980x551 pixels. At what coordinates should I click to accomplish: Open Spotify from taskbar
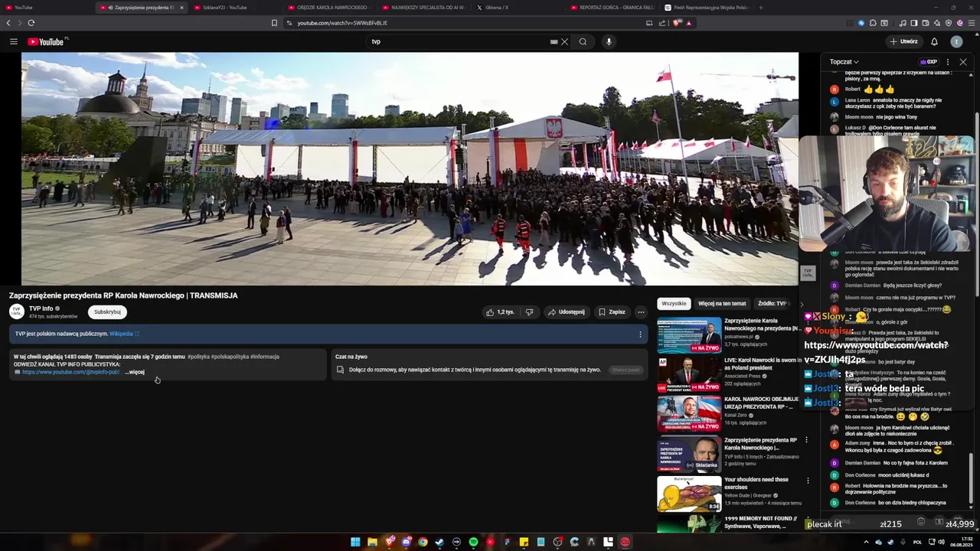click(x=473, y=542)
